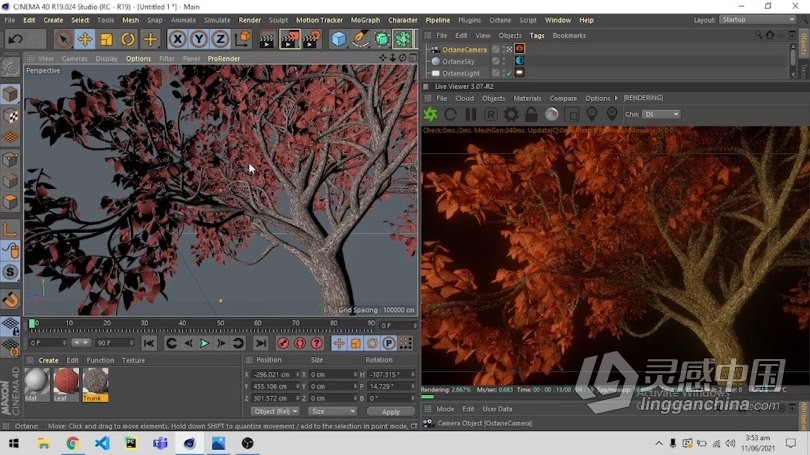Open material manager Texture menu
The image size is (810, 455).
(x=133, y=360)
